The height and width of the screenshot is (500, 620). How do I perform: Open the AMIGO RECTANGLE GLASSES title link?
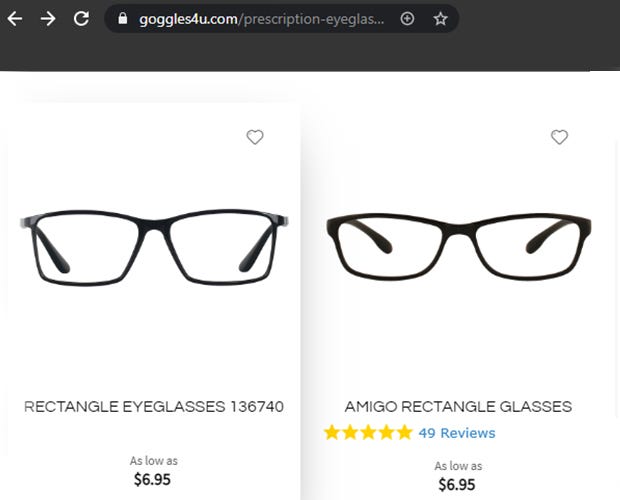458,407
